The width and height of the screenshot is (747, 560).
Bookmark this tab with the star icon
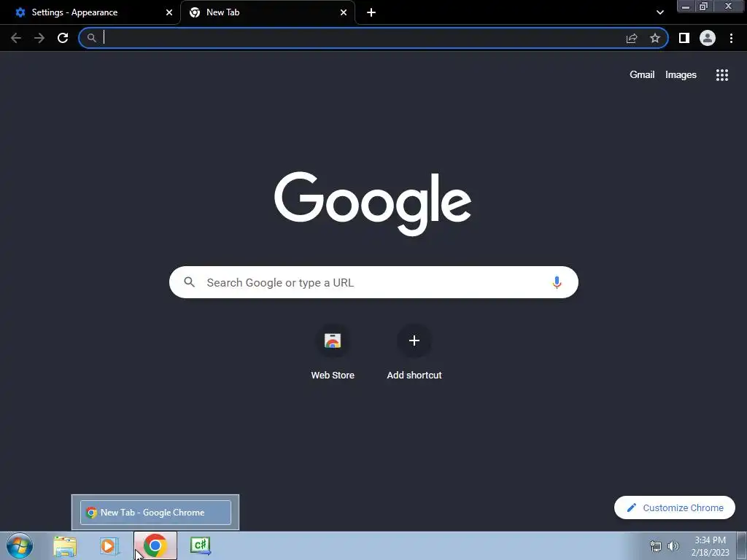tap(655, 38)
